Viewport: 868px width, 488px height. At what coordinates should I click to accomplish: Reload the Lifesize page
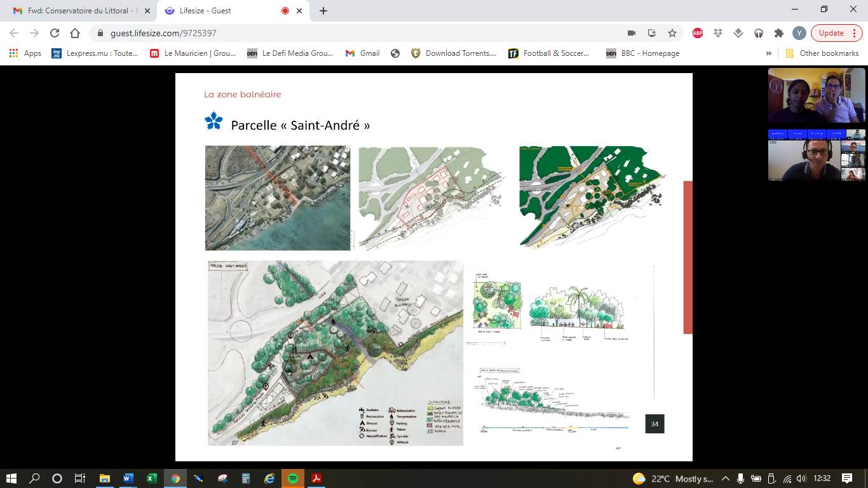coord(55,33)
